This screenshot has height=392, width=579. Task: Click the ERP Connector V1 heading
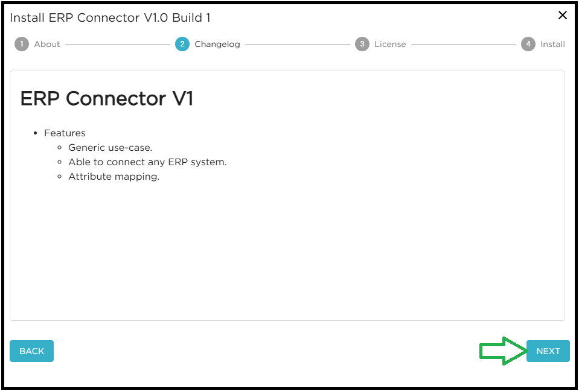(x=107, y=99)
